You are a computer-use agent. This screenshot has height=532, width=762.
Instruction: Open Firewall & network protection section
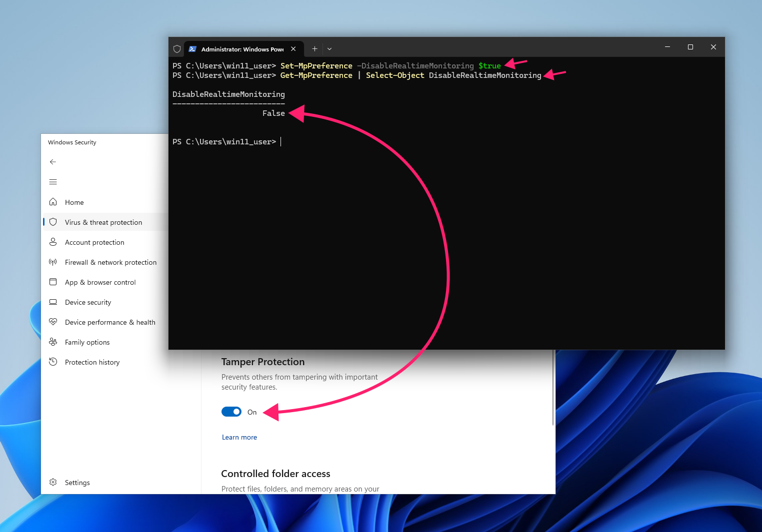(105, 262)
